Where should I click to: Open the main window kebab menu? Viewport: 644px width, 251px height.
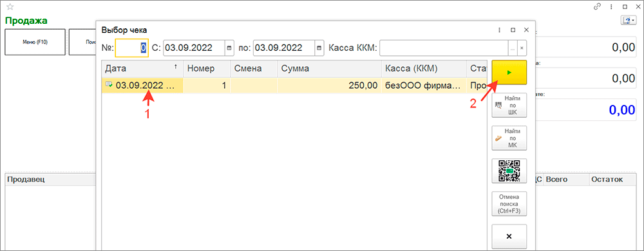point(612,6)
